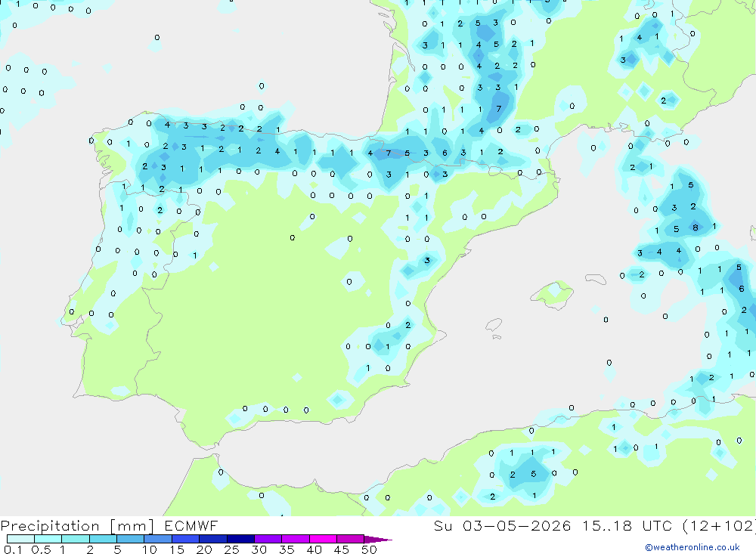The image size is (756, 554).
Task: Pick the lightest legend swatch between 0.1 and 0.5
Action: click(20, 539)
